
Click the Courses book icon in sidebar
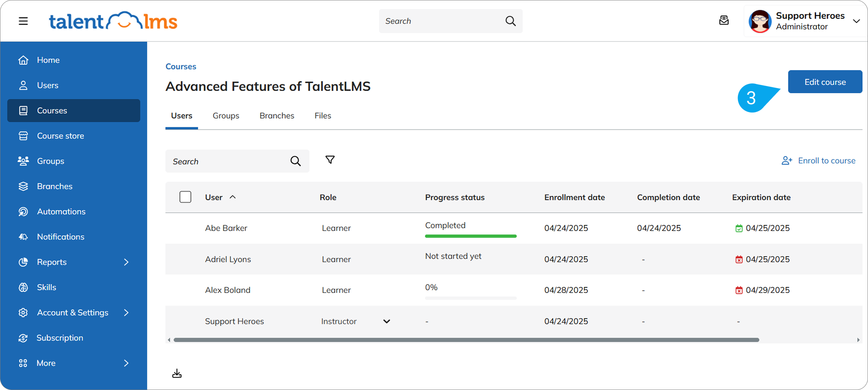pyautogui.click(x=23, y=111)
